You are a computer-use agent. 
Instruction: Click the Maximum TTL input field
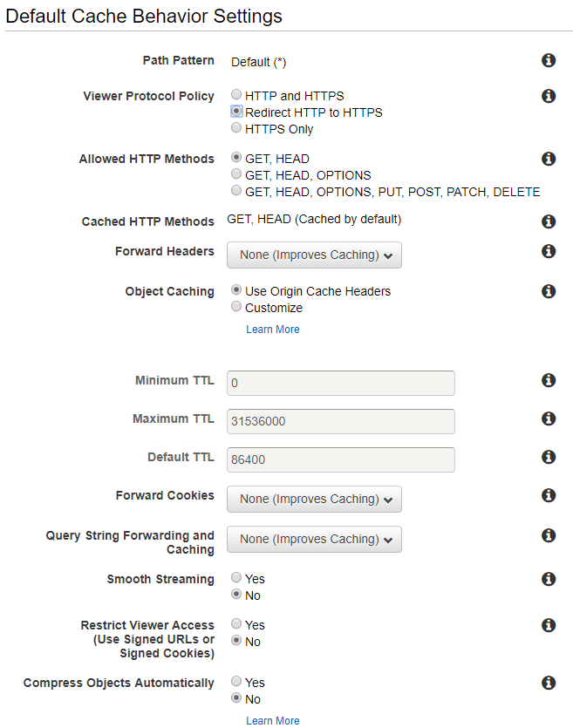pyautogui.click(x=340, y=422)
